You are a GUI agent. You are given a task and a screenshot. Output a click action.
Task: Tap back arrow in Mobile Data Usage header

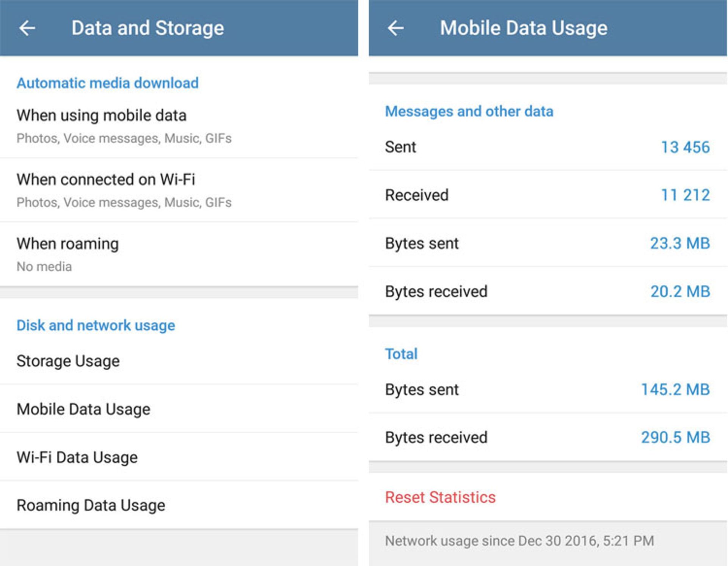click(395, 28)
